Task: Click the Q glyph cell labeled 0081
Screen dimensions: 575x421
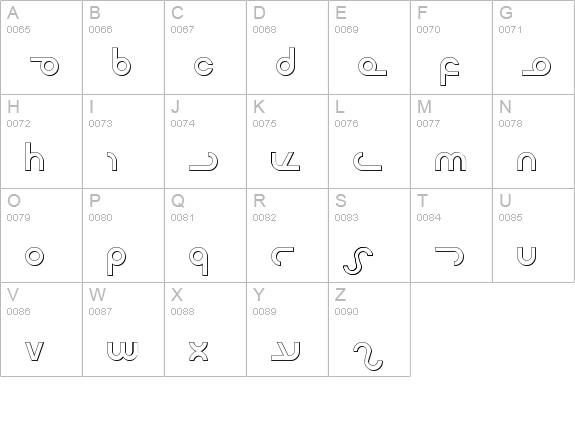Action: (205, 235)
